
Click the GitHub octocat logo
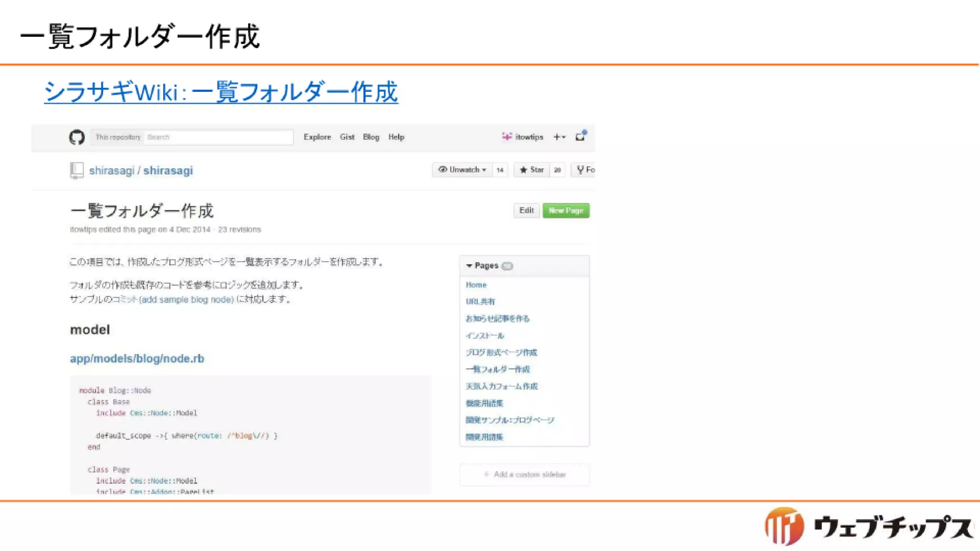click(77, 137)
